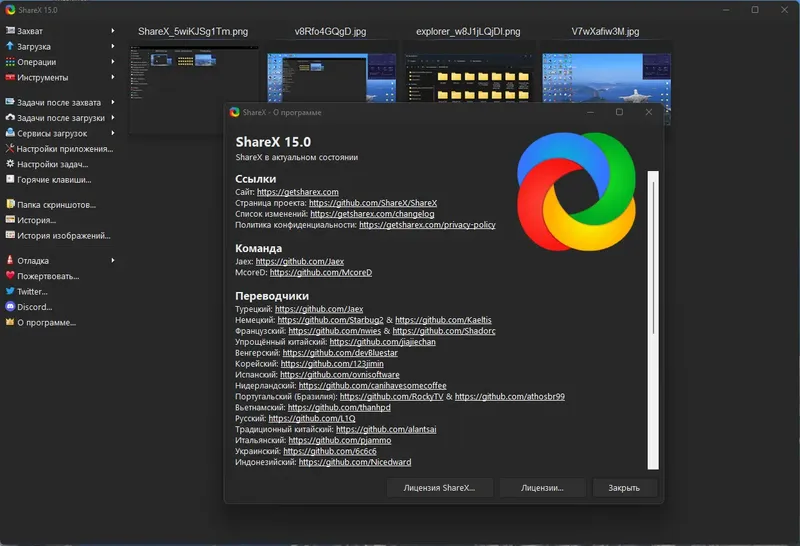The height and width of the screenshot is (546, 800).
Task: Click the Операции grid icon
Action: (10, 62)
